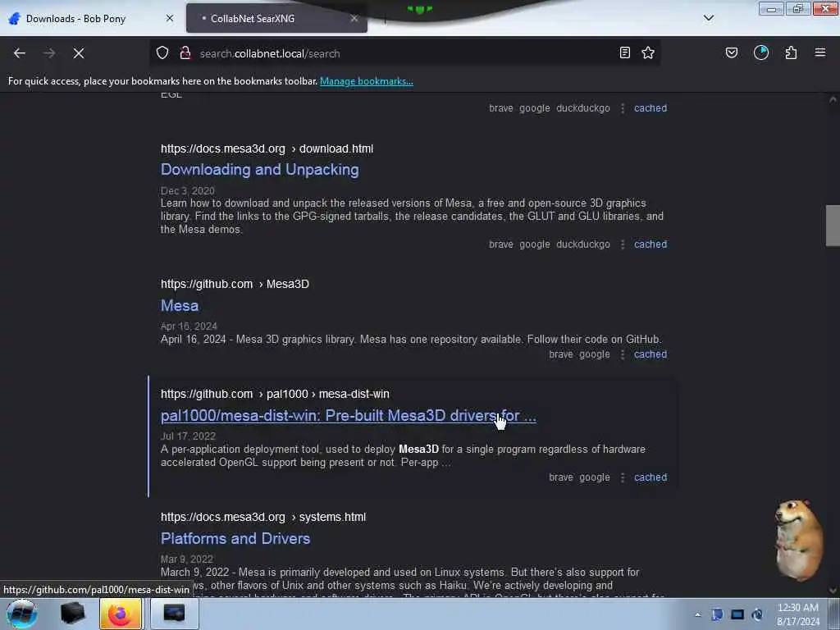Close the Downloads - Bob Pony tab

[170, 18]
